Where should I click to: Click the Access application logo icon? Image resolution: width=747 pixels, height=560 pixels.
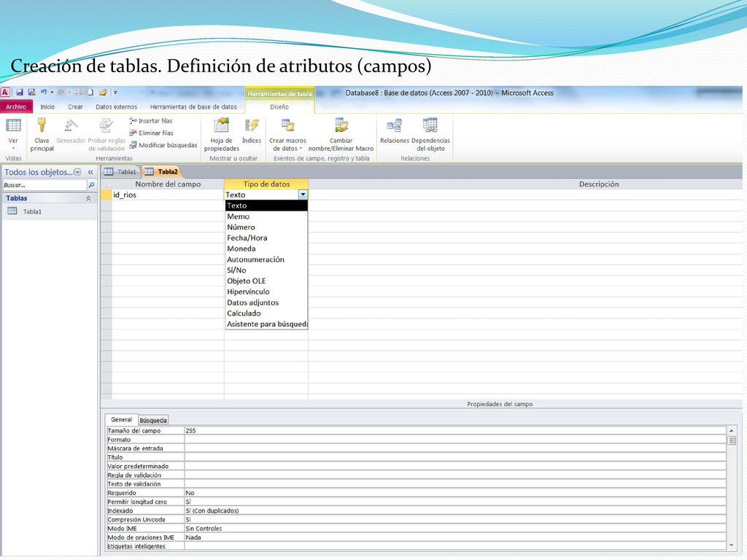pos(5,93)
